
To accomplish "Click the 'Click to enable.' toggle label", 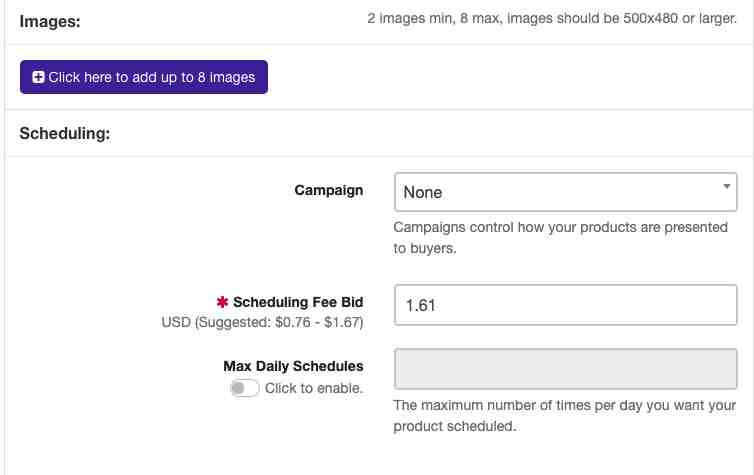I will [314, 388].
